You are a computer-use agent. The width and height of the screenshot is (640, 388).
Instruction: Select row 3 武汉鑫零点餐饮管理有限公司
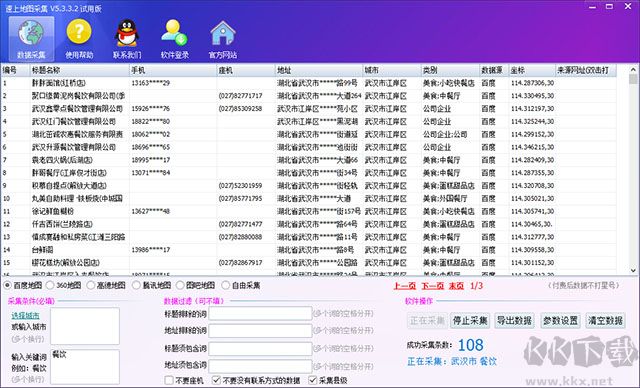point(77,109)
